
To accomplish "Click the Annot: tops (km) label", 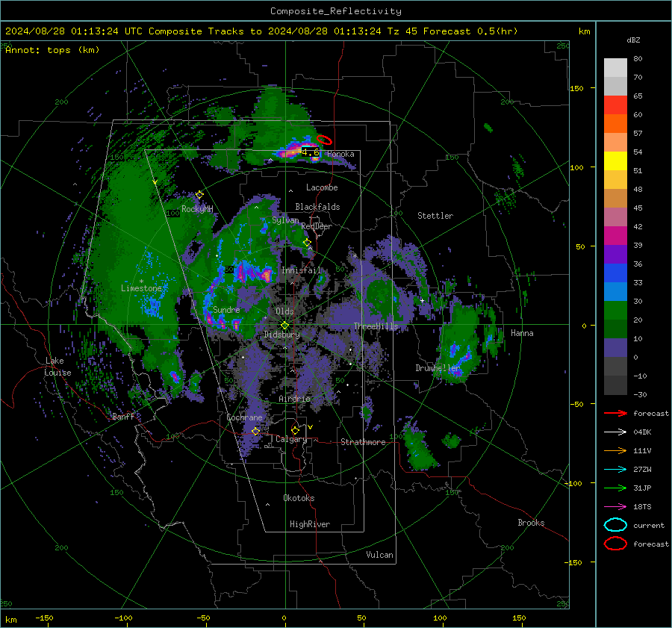I will [52, 50].
